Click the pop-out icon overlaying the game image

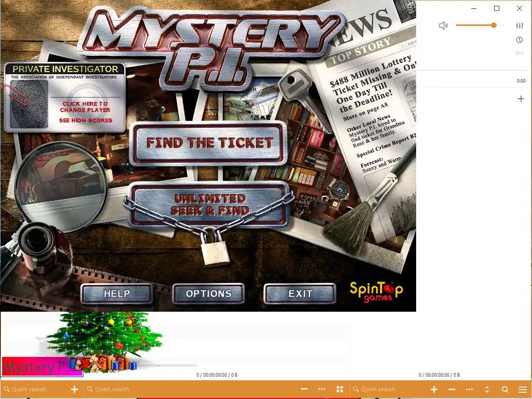(x=410, y=6)
